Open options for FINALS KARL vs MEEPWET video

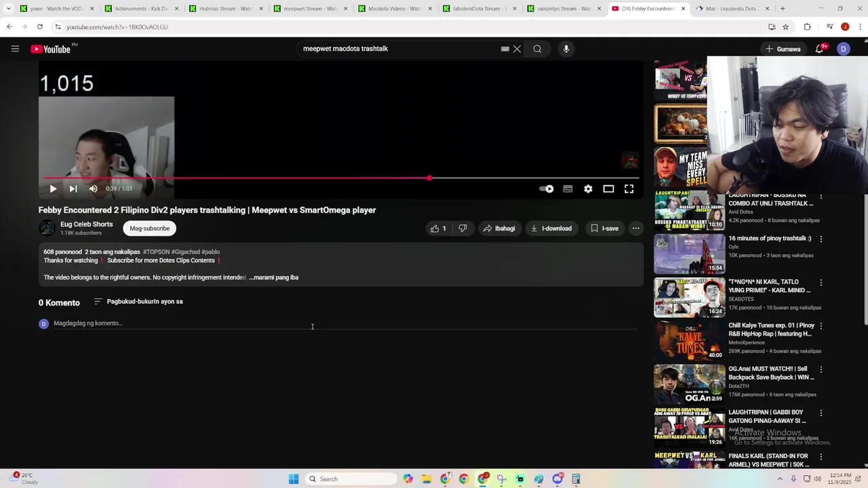tap(821, 457)
